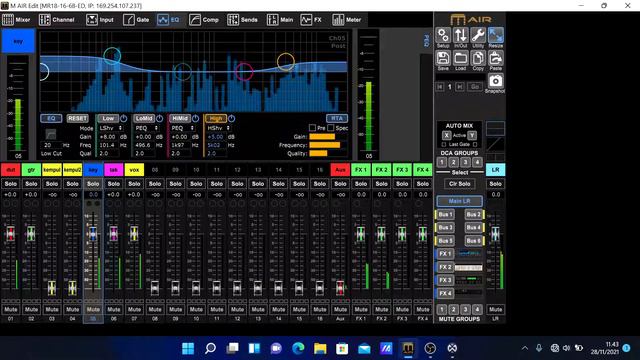This screenshot has width=640, height=360.
Task: Click the Resize arrows icon
Action: [x=496, y=36]
